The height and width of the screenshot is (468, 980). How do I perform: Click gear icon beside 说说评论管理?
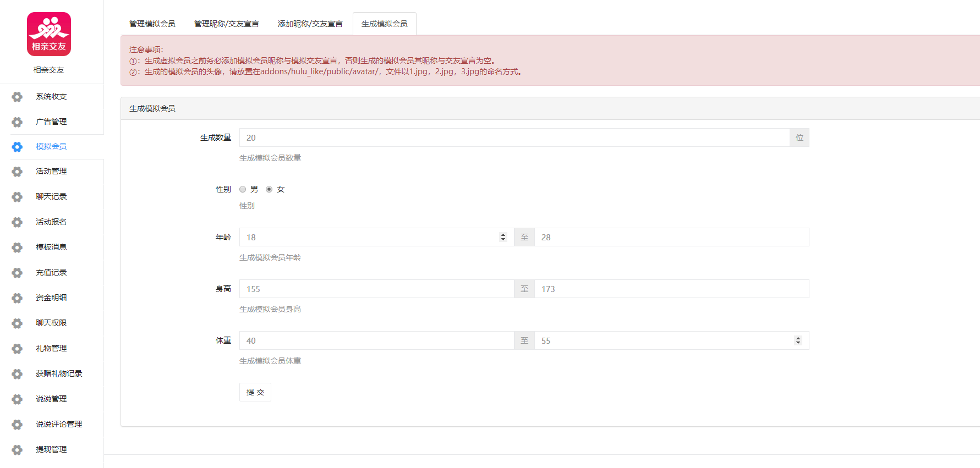[x=17, y=425]
